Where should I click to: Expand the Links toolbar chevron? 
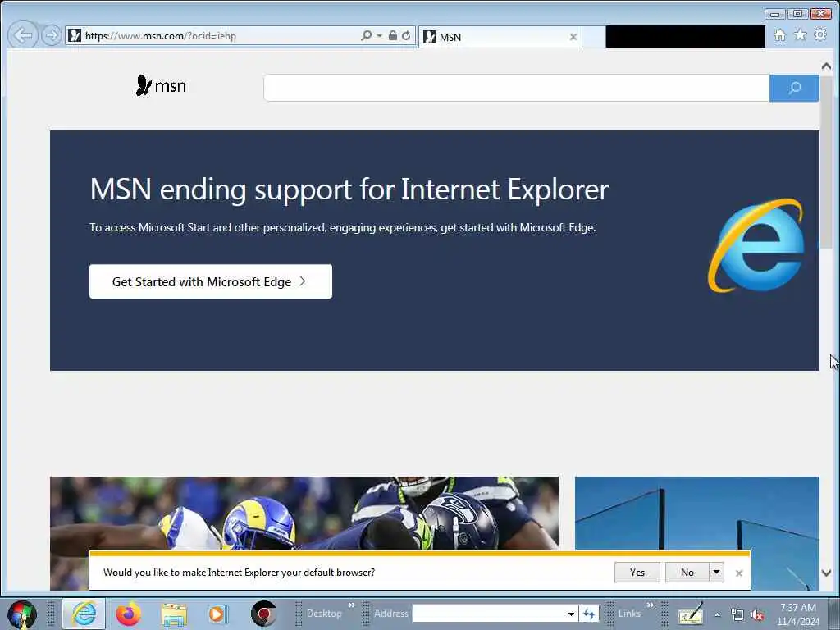click(x=650, y=605)
